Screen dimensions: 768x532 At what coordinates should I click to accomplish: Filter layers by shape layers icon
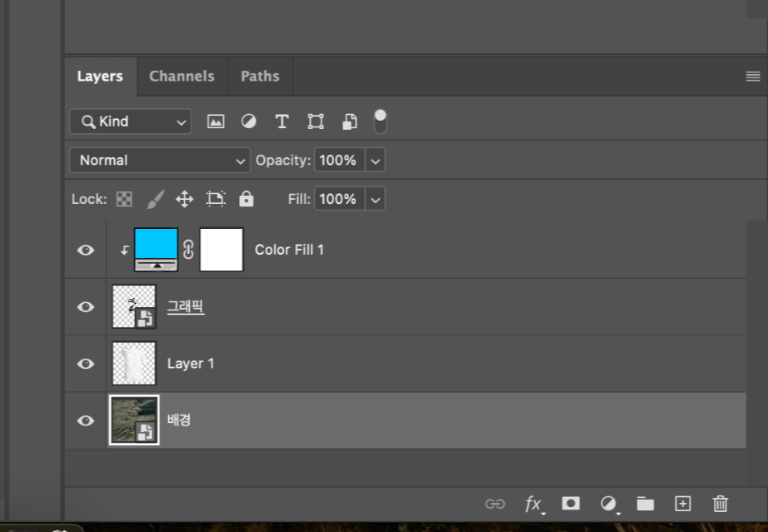pyautogui.click(x=316, y=122)
